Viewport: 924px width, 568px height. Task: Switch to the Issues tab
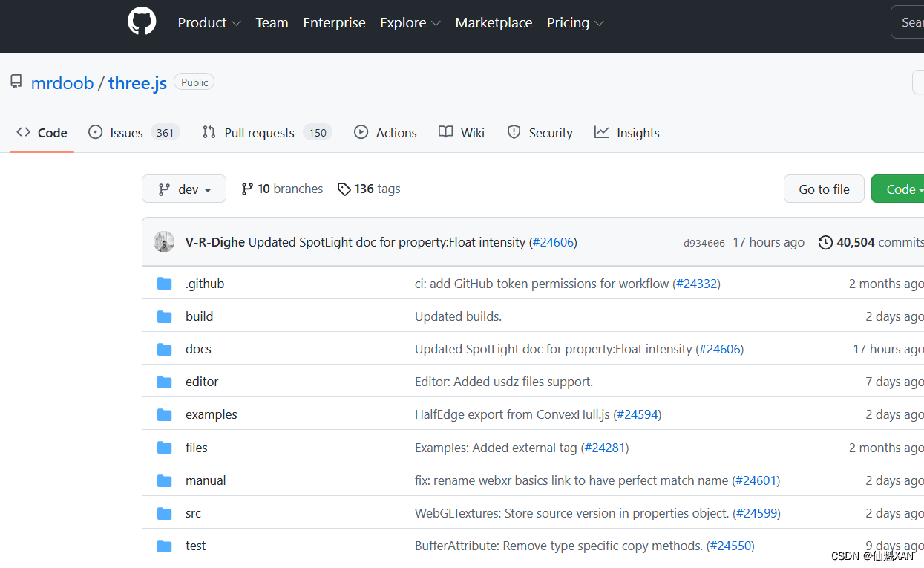click(x=134, y=133)
